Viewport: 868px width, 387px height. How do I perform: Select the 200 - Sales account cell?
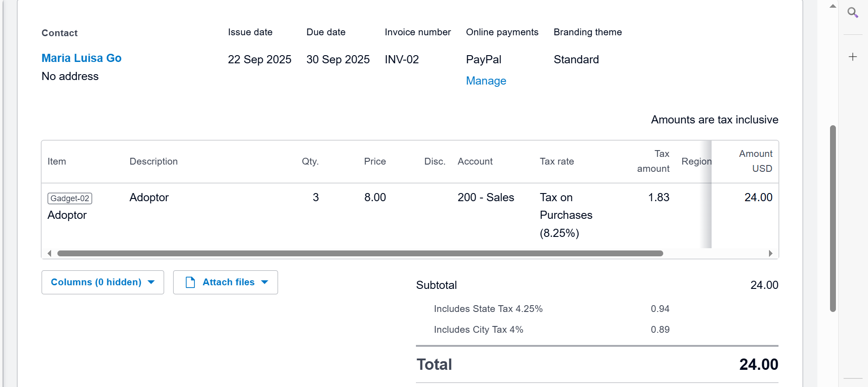coord(486,198)
